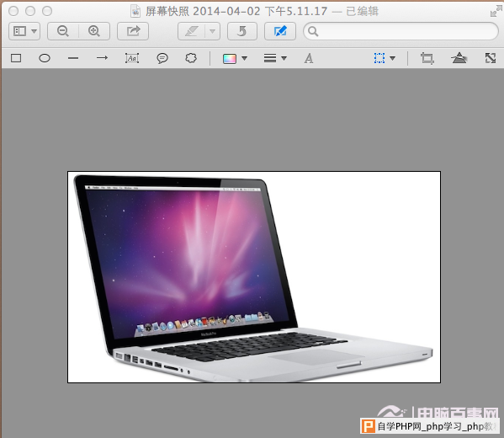Click the MacBook image on canvas
Viewport: 504px width, 438px height.
(254, 277)
